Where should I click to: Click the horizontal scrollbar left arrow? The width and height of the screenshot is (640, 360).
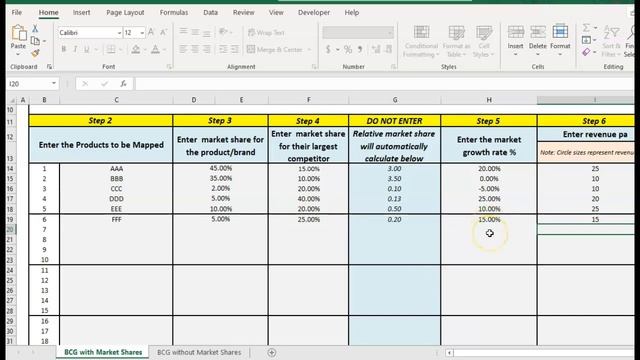tap(449, 352)
